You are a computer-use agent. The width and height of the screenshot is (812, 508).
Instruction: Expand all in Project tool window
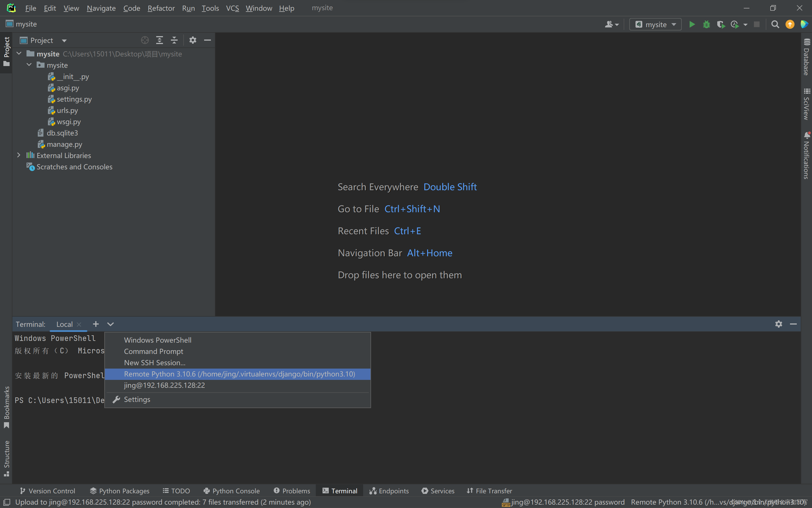[x=159, y=40]
